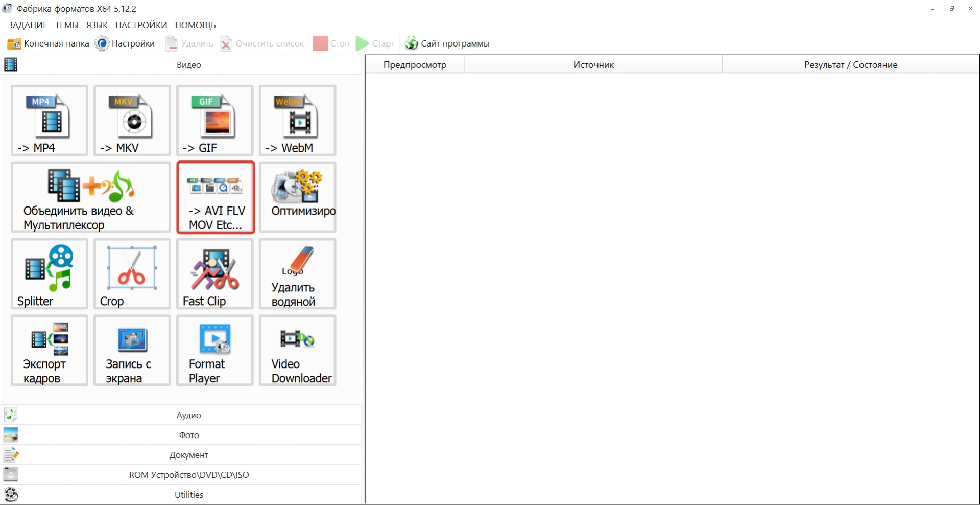Open the Format Player tile
980x505 pixels.
point(214,351)
